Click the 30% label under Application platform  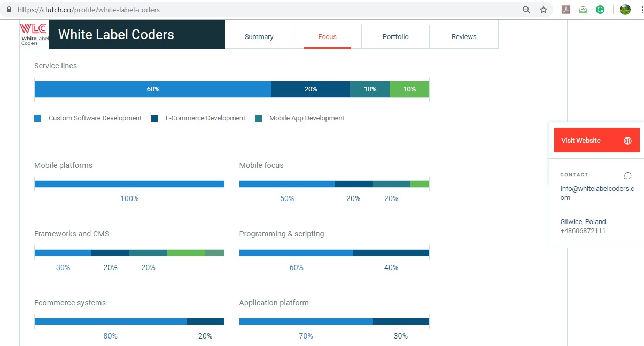tap(401, 336)
